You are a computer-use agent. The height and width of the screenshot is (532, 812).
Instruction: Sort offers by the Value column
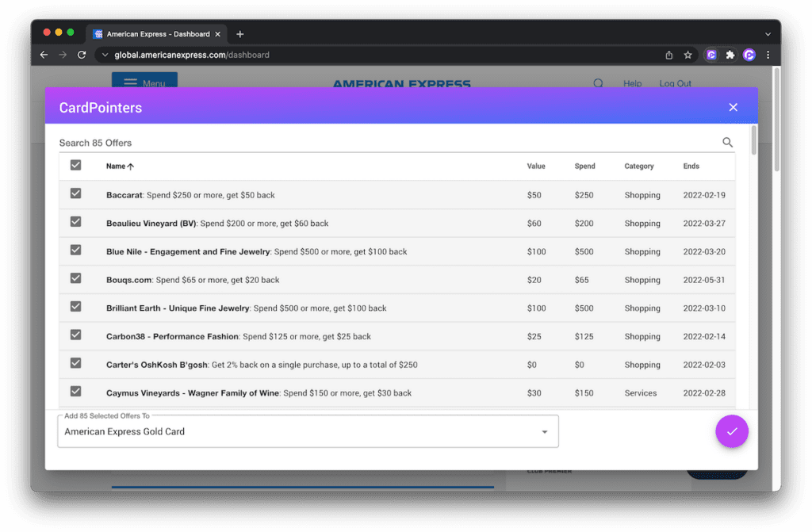(x=536, y=166)
